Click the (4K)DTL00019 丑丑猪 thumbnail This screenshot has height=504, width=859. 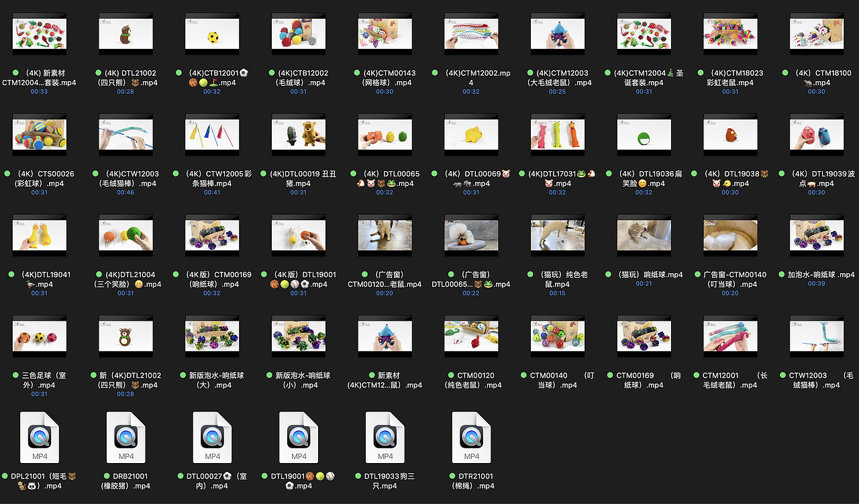299,134
